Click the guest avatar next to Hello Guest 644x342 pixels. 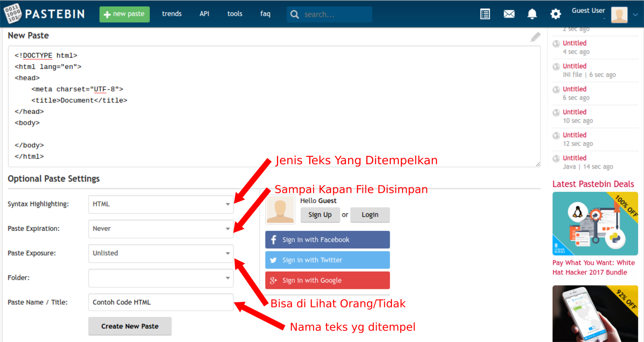tap(280, 209)
